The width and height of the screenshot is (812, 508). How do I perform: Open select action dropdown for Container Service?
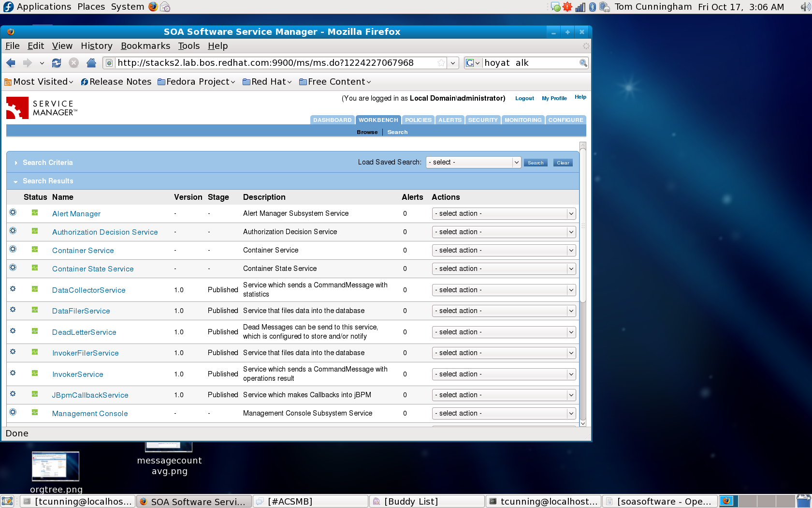click(x=504, y=251)
